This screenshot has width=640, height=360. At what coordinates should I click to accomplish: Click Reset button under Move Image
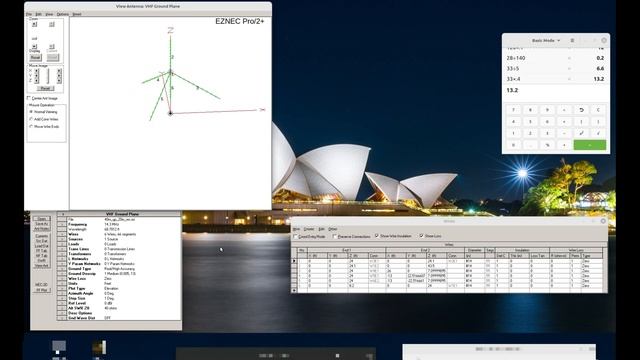click(45, 88)
